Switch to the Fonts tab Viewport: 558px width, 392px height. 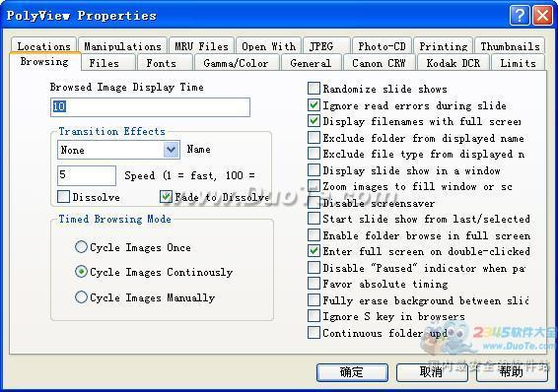[165, 63]
